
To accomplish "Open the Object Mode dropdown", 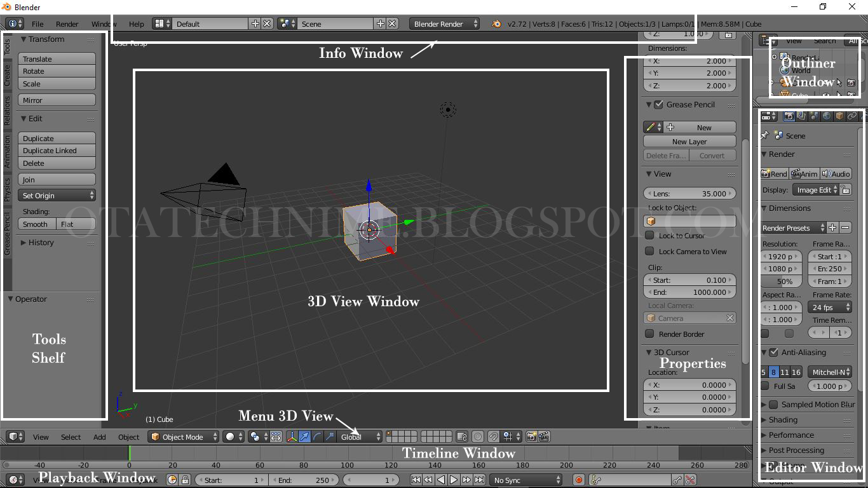I will 183,437.
